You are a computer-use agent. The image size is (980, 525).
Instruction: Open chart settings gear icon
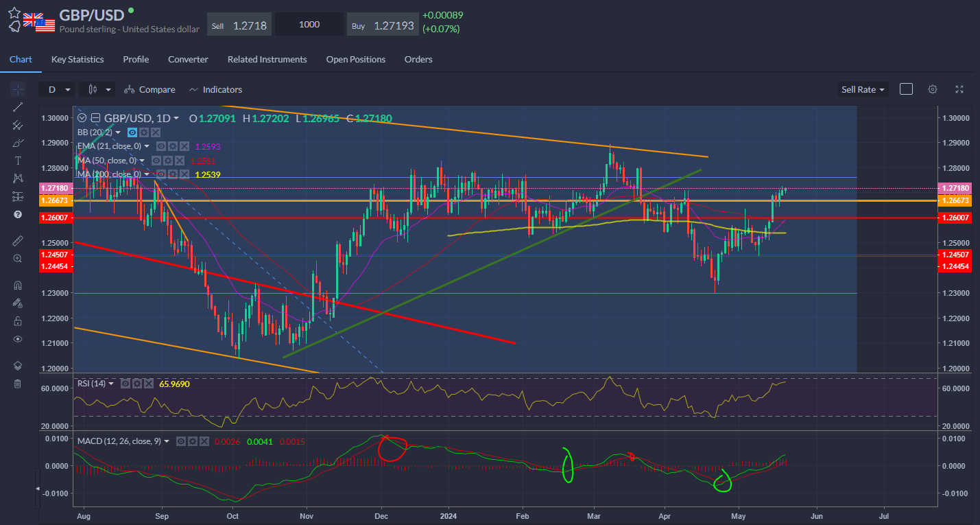click(x=933, y=89)
